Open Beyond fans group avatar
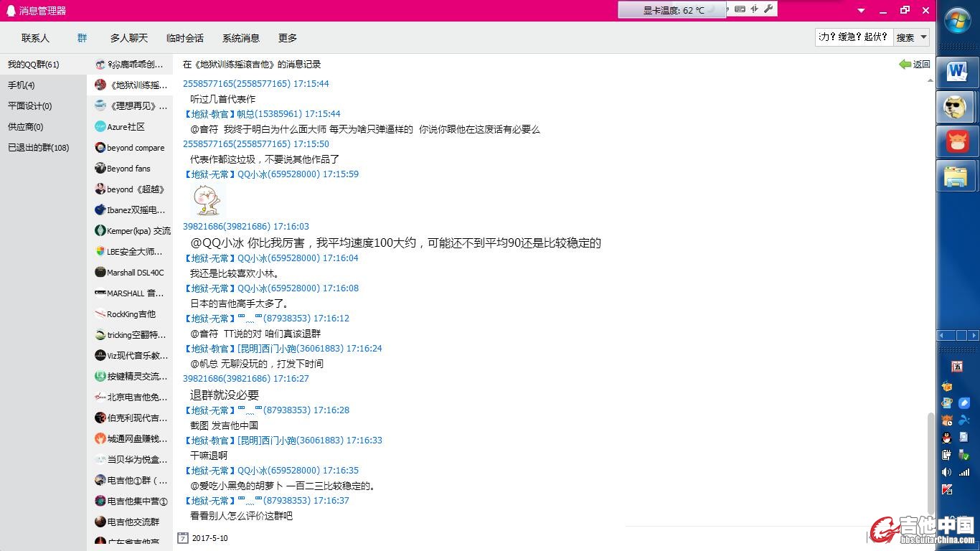 [100, 168]
